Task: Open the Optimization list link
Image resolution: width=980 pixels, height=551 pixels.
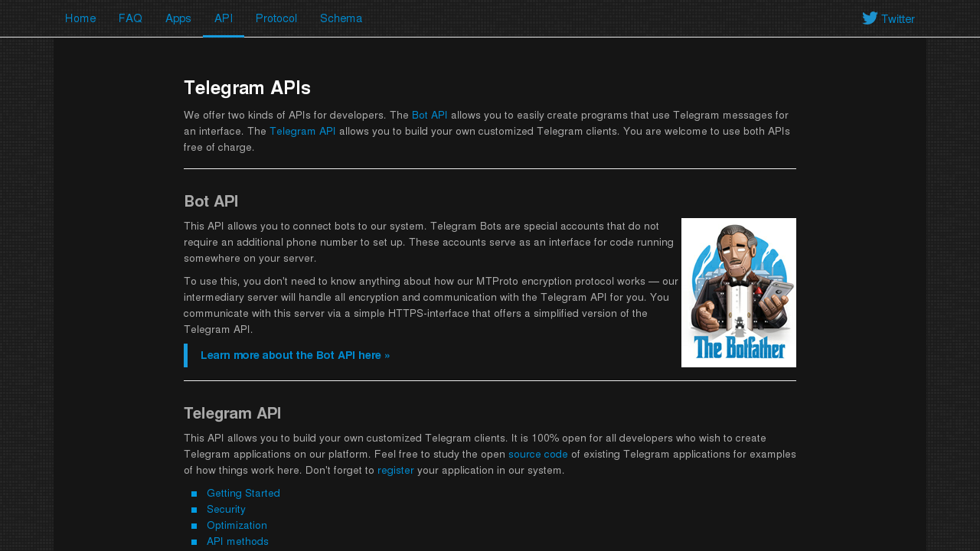Action: (237, 526)
